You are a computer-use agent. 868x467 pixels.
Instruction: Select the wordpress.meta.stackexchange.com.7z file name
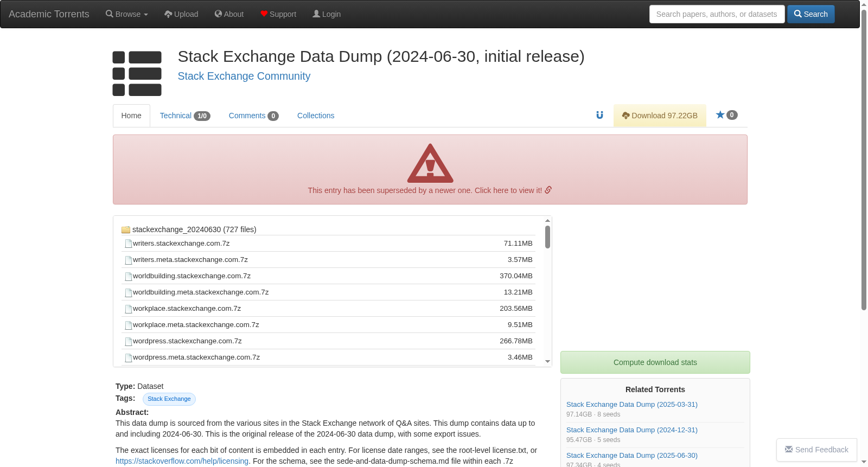(196, 357)
